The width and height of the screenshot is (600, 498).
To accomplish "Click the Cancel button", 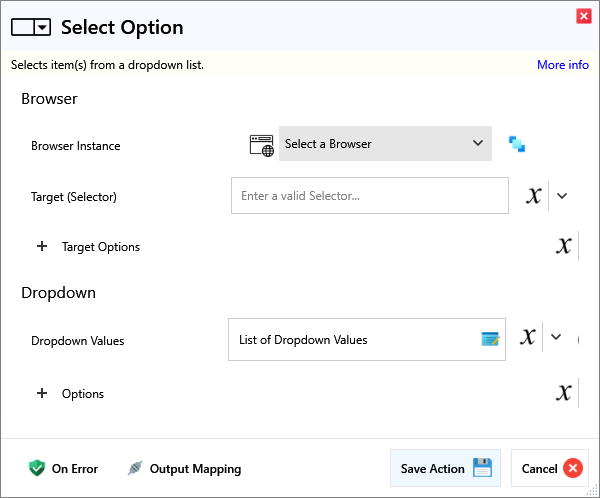I will tap(550, 468).
